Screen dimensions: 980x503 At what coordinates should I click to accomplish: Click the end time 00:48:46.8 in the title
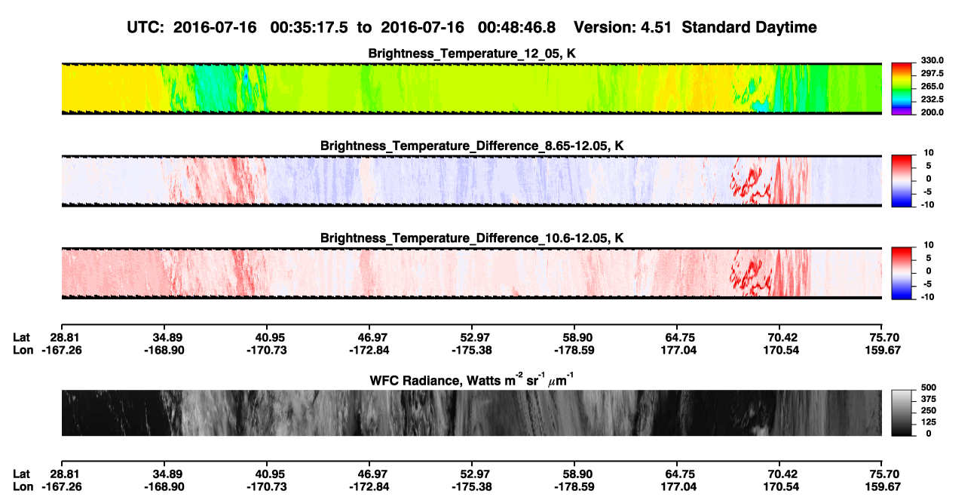pyautogui.click(x=517, y=27)
